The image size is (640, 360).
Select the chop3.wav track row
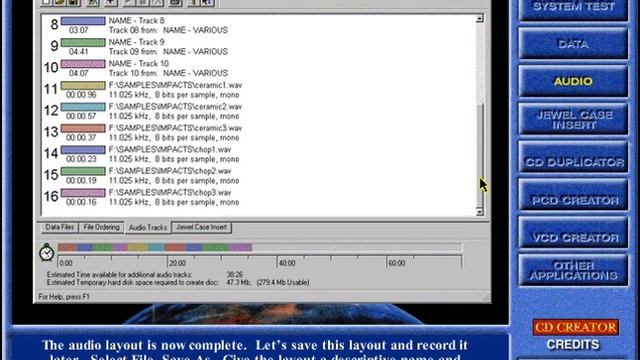[170, 193]
